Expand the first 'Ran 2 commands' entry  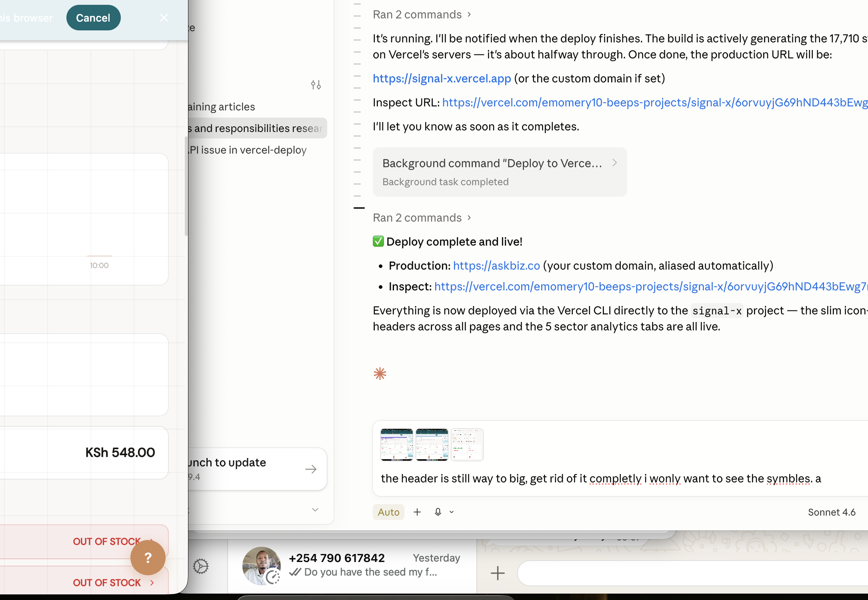point(422,14)
